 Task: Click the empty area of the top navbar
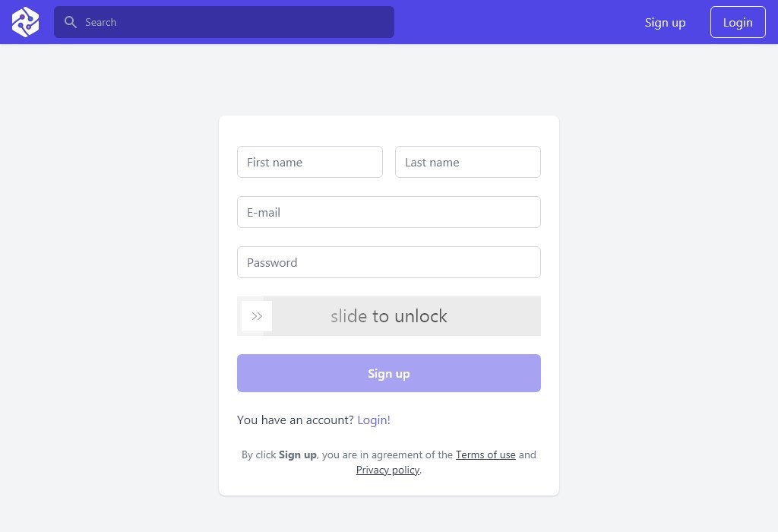(517, 22)
